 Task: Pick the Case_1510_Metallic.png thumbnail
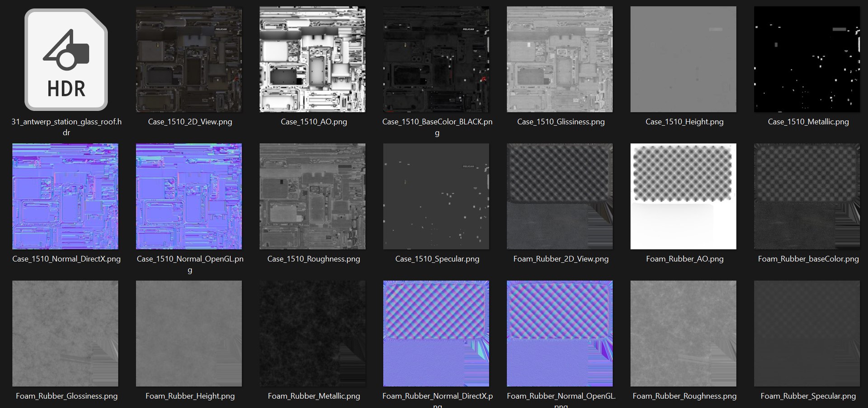[x=807, y=59]
